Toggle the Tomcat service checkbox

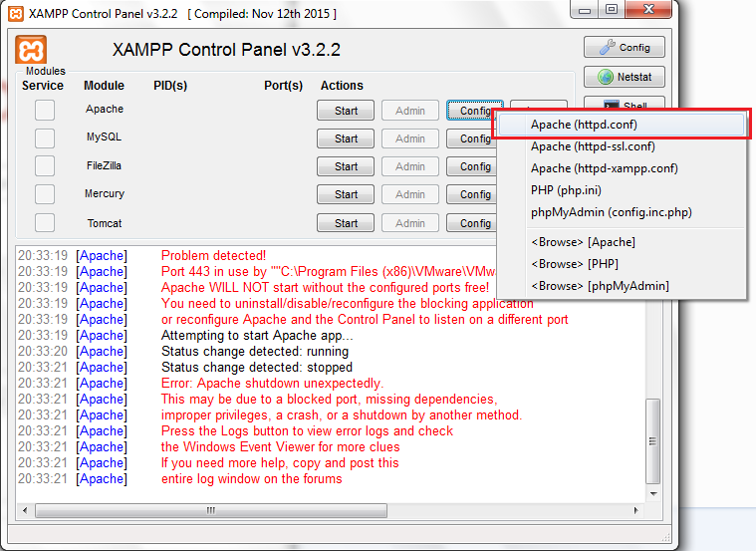coord(45,223)
